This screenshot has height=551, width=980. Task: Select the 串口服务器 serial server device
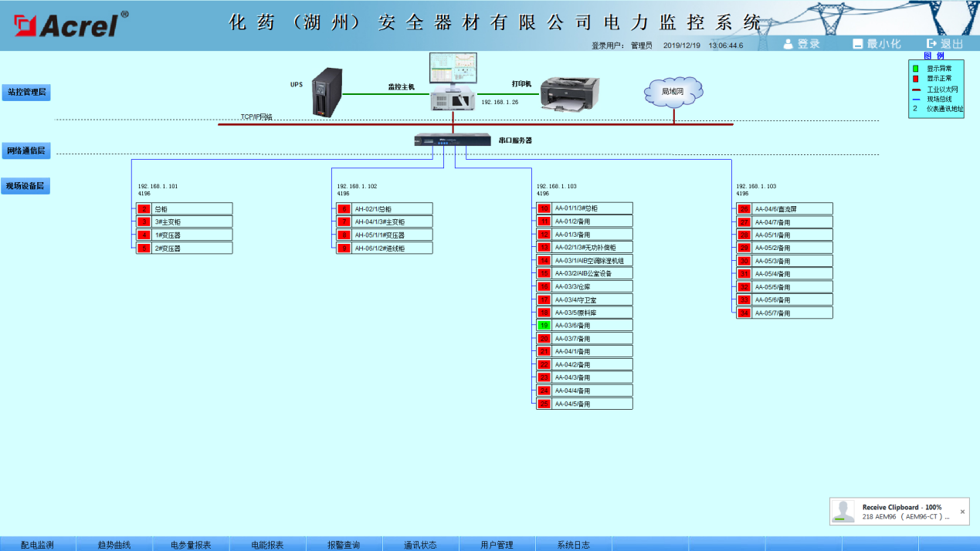click(452, 140)
